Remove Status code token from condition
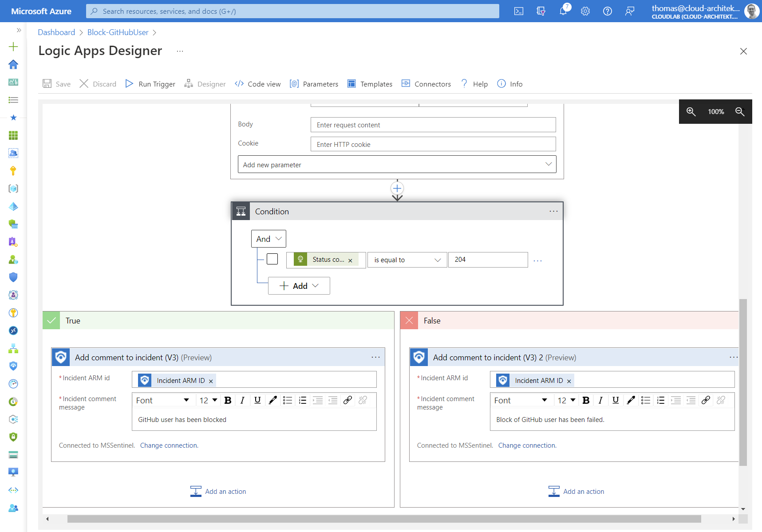The image size is (762, 532). [350, 260]
